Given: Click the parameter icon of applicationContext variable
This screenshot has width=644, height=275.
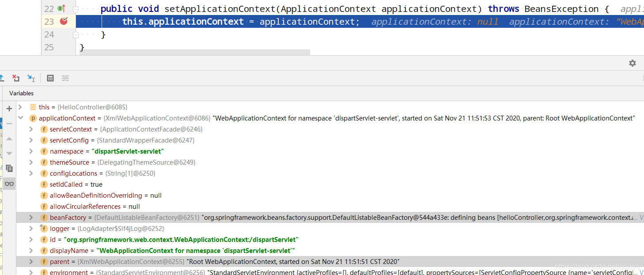Looking at the screenshot, I should click(x=33, y=118).
